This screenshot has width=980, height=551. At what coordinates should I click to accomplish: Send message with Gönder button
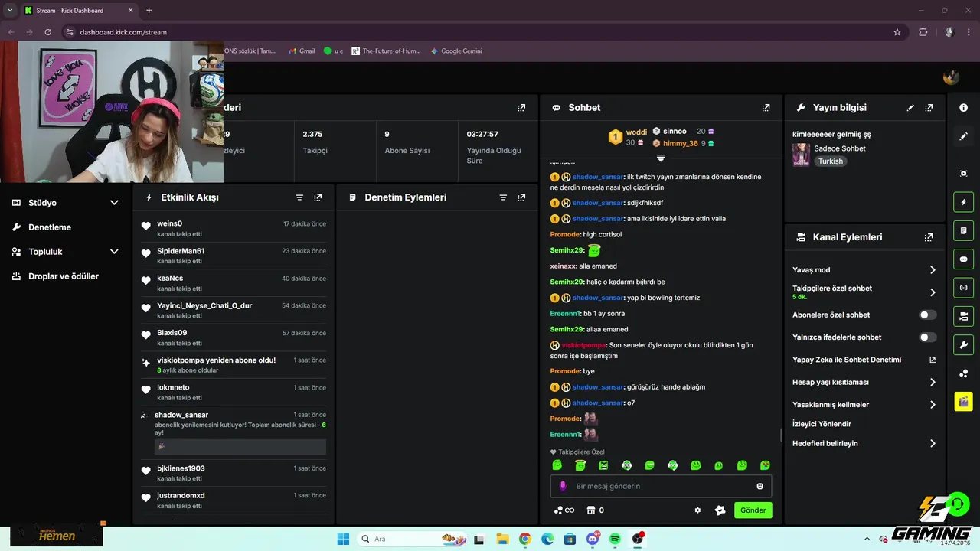click(x=753, y=510)
